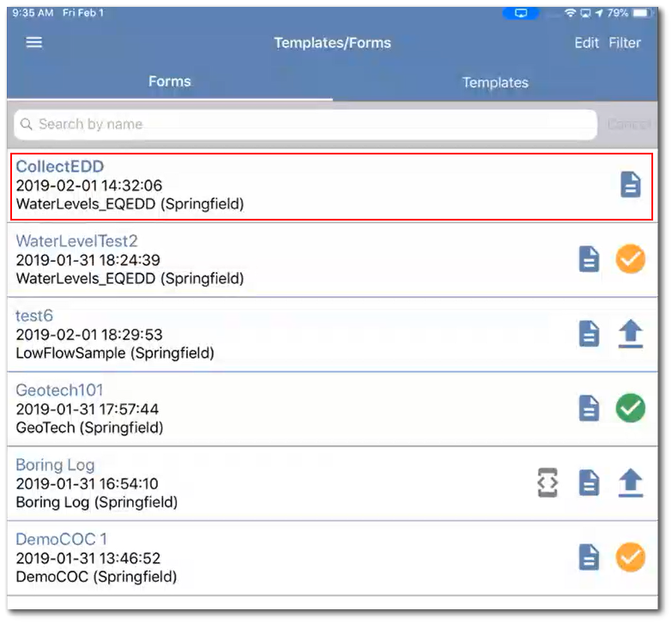Tap the Edit button

(586, 43)
